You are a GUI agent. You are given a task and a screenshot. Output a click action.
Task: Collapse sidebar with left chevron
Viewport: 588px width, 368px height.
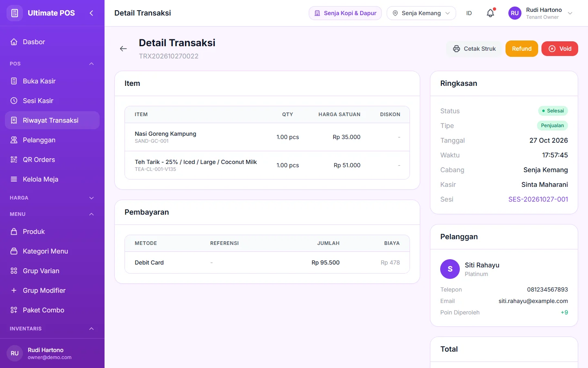[91, 13]
